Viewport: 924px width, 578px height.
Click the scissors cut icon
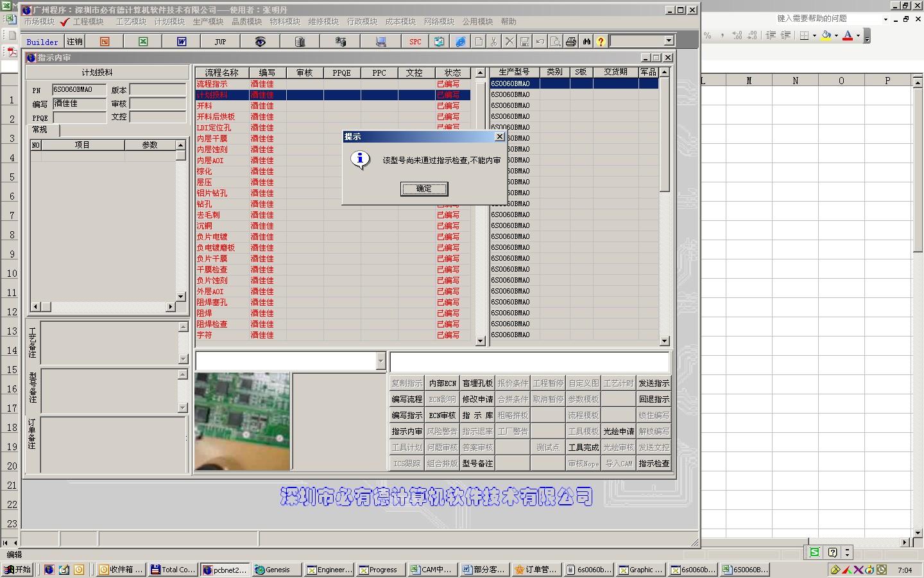tap(494, 42)
